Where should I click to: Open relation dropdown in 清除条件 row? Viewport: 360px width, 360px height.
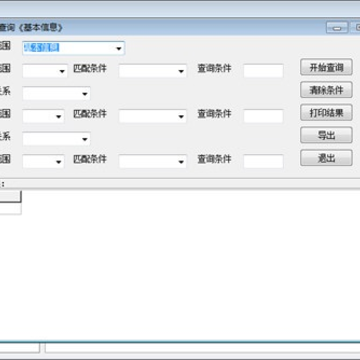[x=56, y=93]
